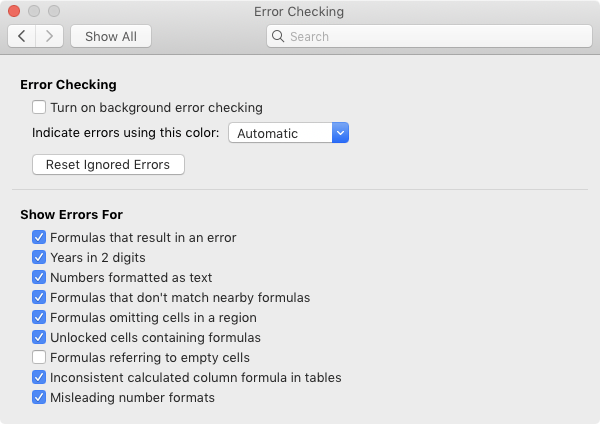Open the error color Automatic dropdown
600x424 pixels.
288,132
